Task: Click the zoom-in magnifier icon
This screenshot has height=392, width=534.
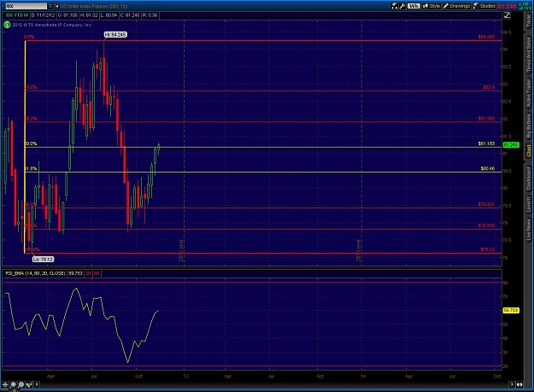Action: click(14, 384)
